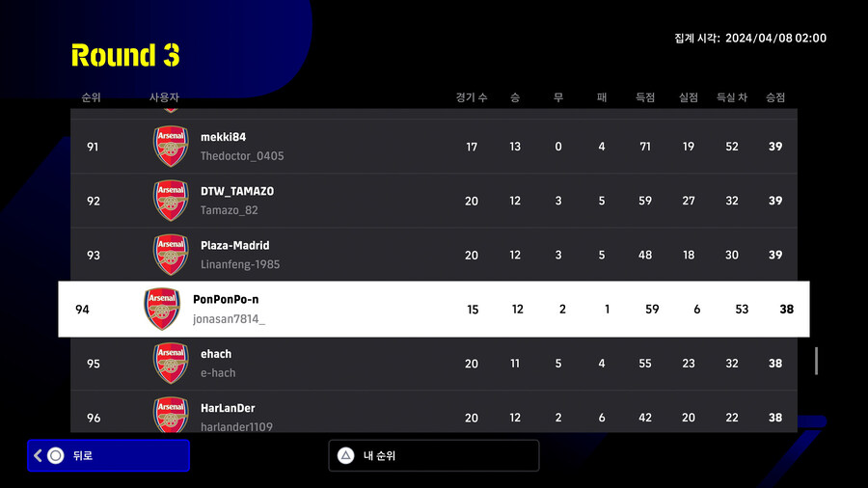Click the 승점 points column header
The image size is (868, 488).
pos(774,97)
